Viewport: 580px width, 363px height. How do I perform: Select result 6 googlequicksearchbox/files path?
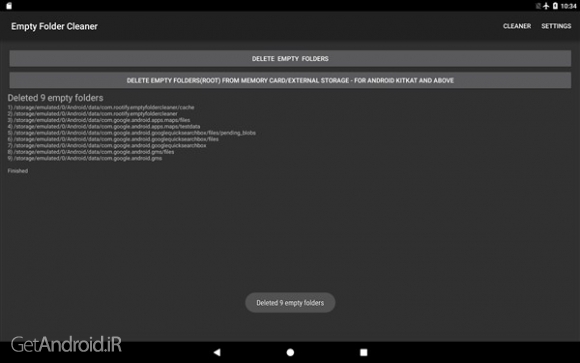tap(113, 139)
